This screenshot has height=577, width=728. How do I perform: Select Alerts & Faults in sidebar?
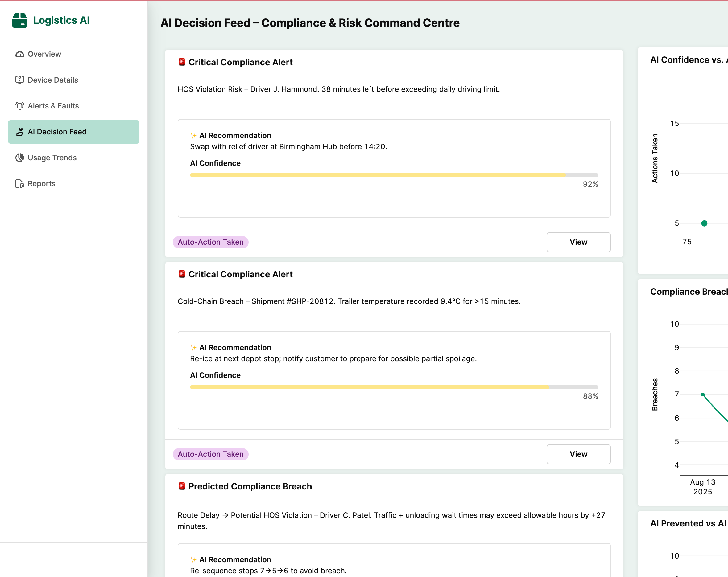click(53, 106)
